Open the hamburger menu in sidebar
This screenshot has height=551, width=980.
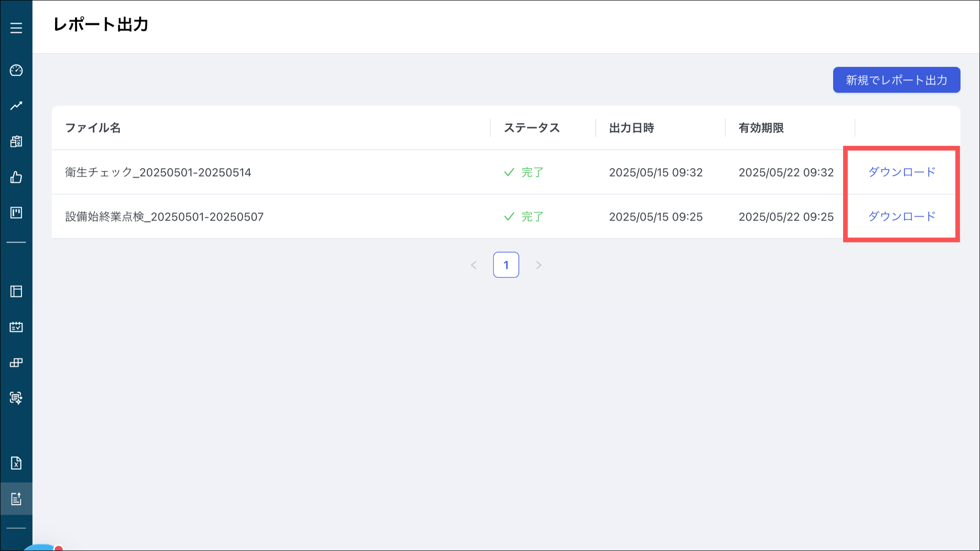[x=16, y=28]
